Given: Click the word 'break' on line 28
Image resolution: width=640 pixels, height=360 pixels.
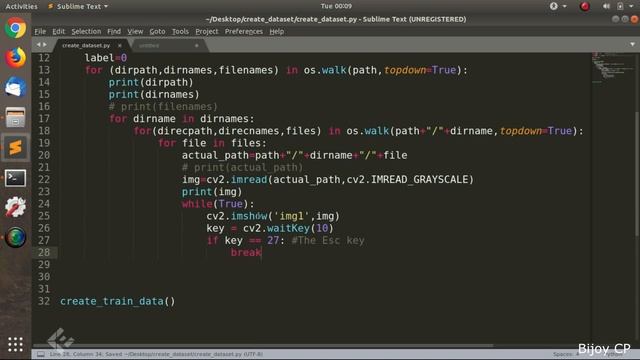Looking at the screenshot, I should tap(246, 253).
